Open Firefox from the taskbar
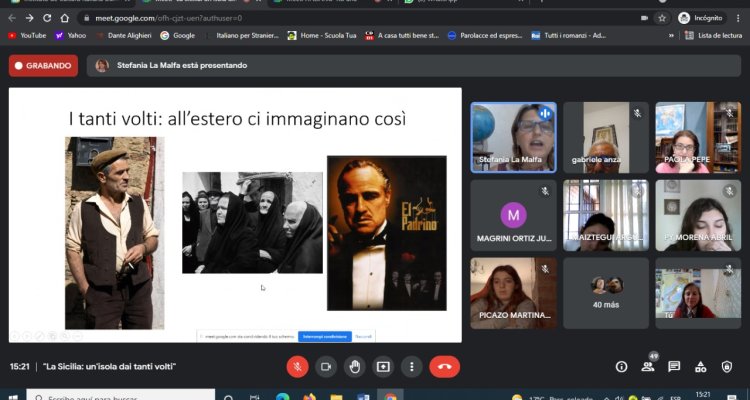Image resolution: width=750 pixels, height=400 pixels. click(309, 396)
